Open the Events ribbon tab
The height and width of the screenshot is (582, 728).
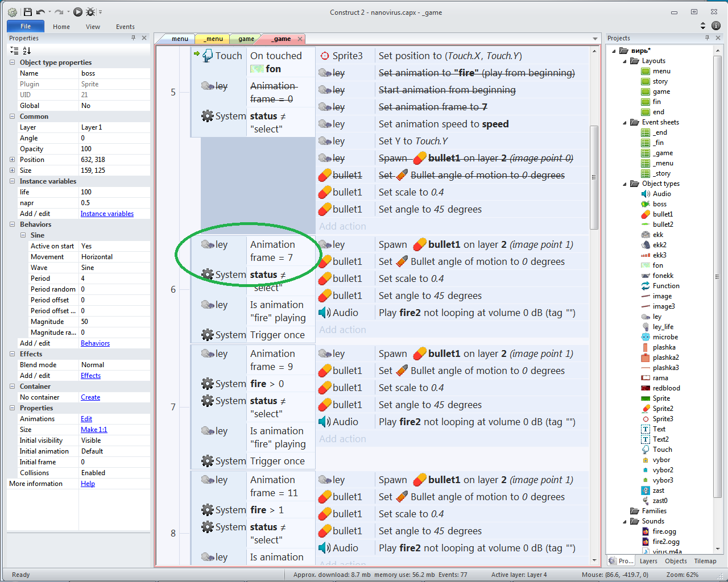click(125, 27)
